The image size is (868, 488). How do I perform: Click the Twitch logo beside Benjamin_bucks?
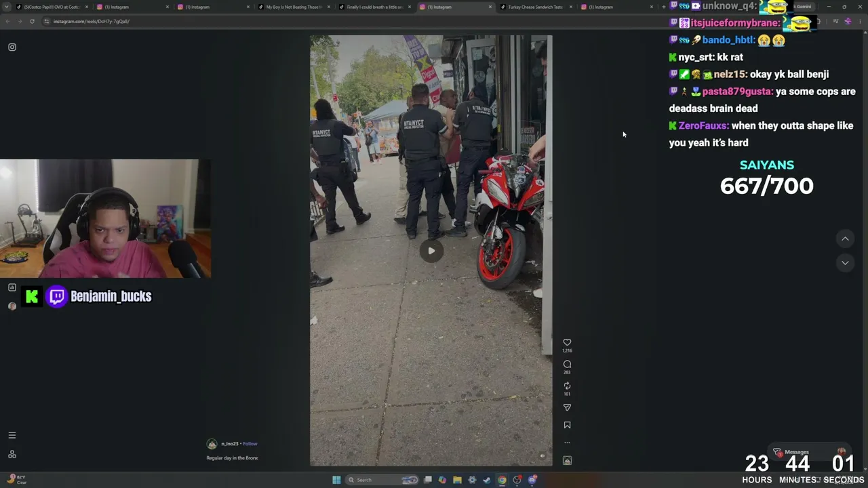click(x=57, y=296)
